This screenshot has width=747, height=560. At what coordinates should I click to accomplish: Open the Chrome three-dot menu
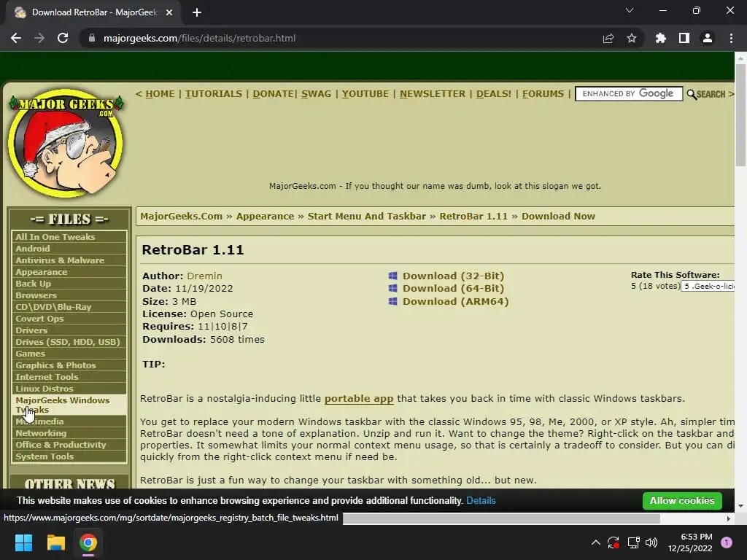[x=731, y=38]
